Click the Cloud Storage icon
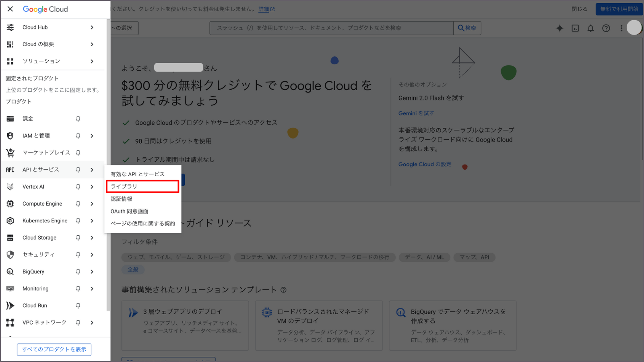This screenshot has height=362, width=644. click(10, 238)
